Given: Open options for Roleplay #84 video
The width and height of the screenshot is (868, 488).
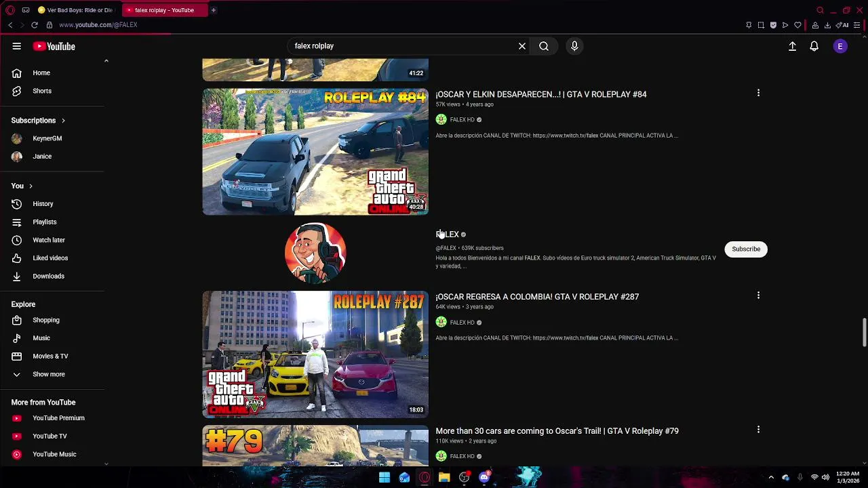Looking at the screenshot, I should pyautogui.click(x=758, y=93).
